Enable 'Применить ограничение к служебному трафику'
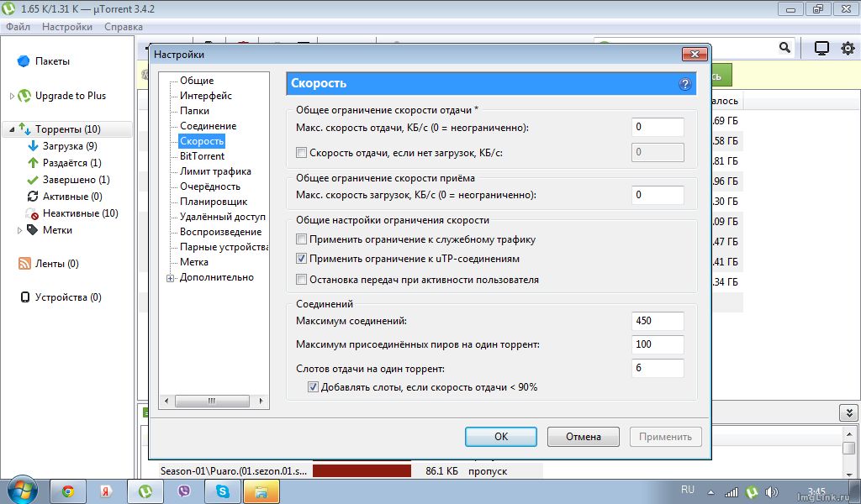The width and height of the screenshot is (861, 504). click(301, 239)
